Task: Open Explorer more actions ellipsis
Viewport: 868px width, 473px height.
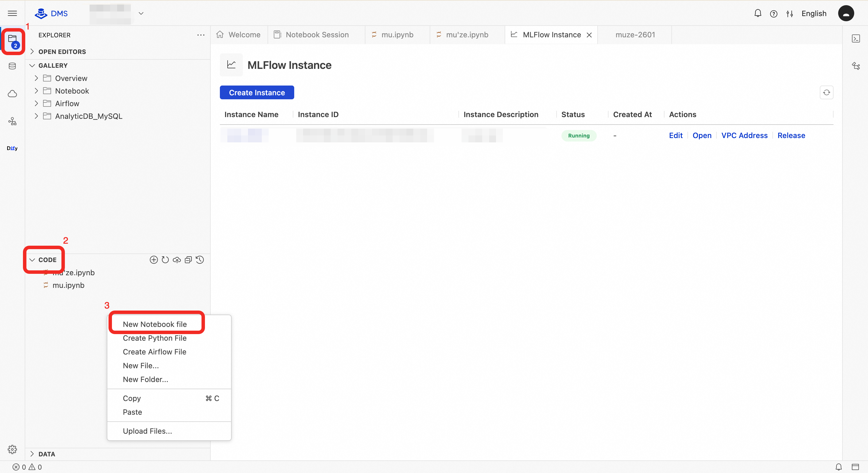Action: pos(201,35)
